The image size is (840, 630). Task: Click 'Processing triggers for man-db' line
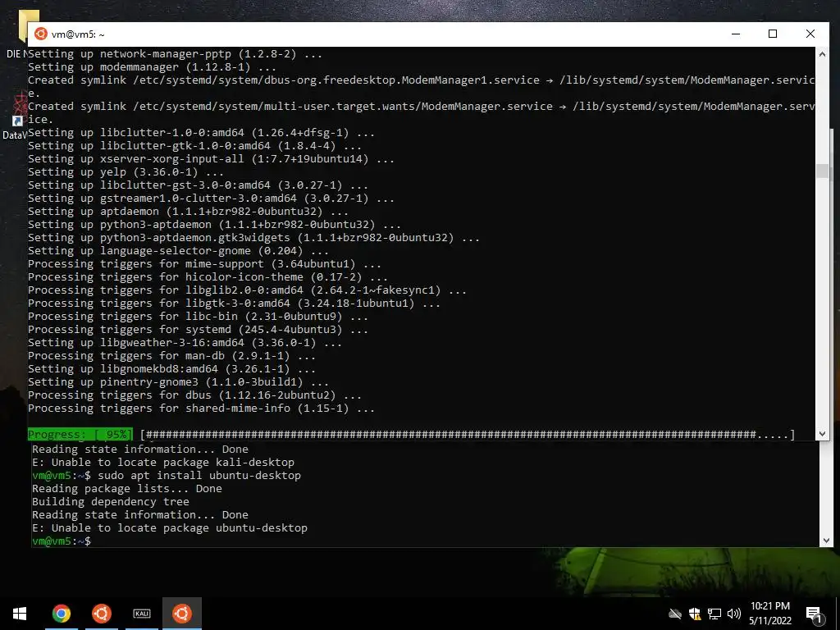point(171,356)
